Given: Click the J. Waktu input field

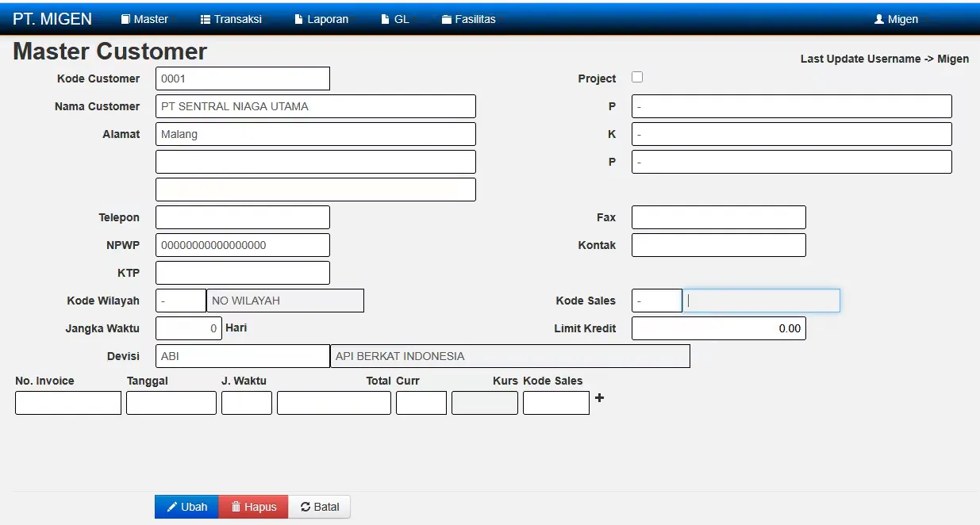Looking at the screenshot, I should (x=247, y=403).
